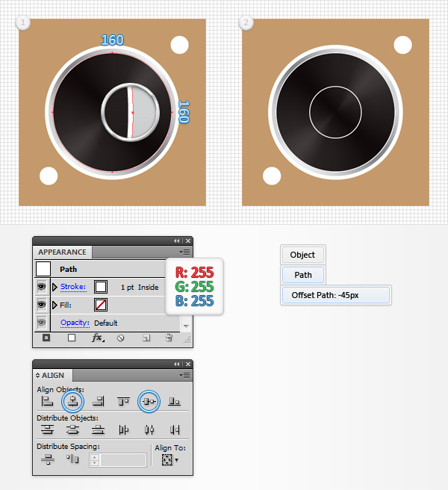This screenshot has width=448, height=490.
Task: Select the ALIGN tab
Action: pos(53,375)
